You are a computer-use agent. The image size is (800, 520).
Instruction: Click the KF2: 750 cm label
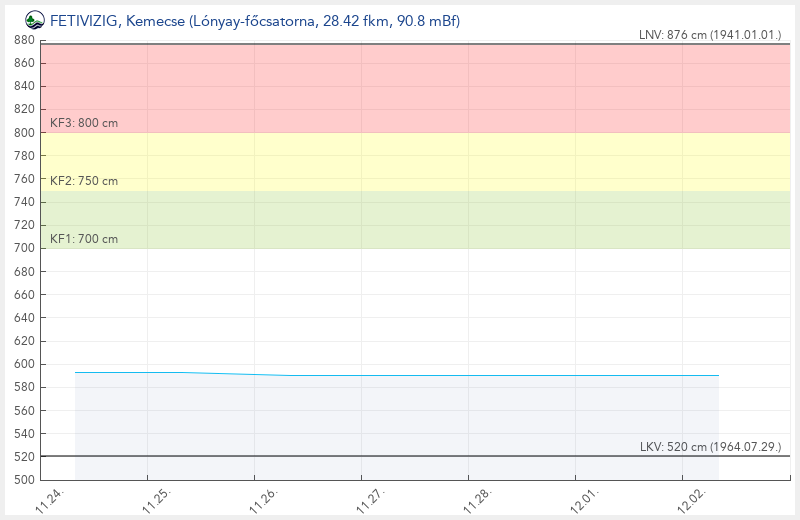click(84, 181)
